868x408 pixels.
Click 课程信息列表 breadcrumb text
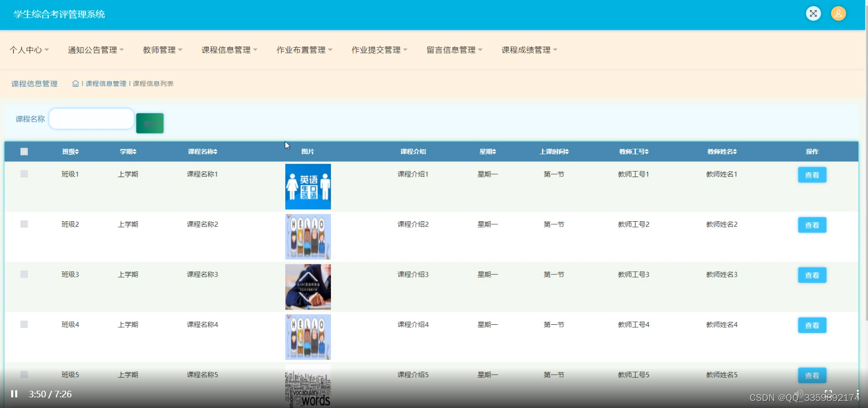pos(153,84)
